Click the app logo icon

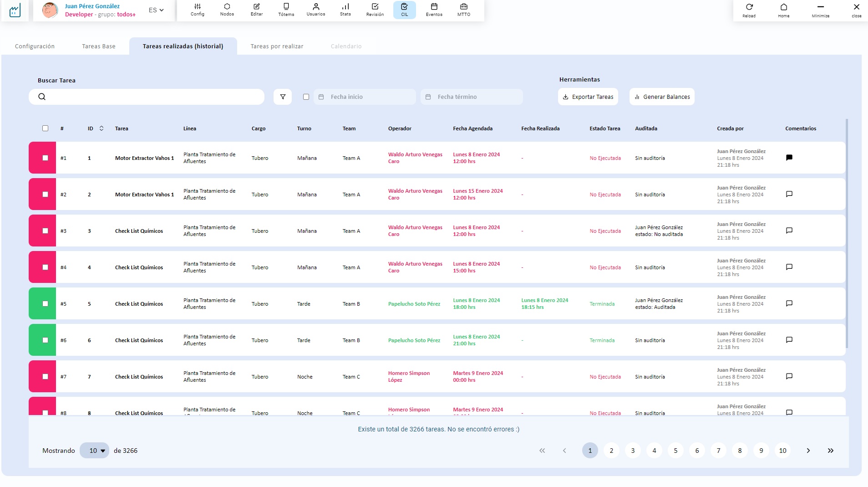(x=15, y=10)
